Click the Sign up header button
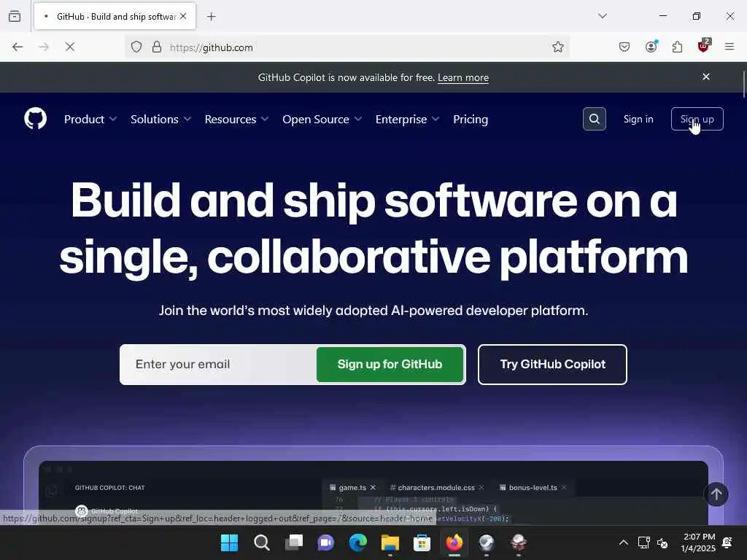This screenshot has width=747, height=560. (x=697, y=119)
